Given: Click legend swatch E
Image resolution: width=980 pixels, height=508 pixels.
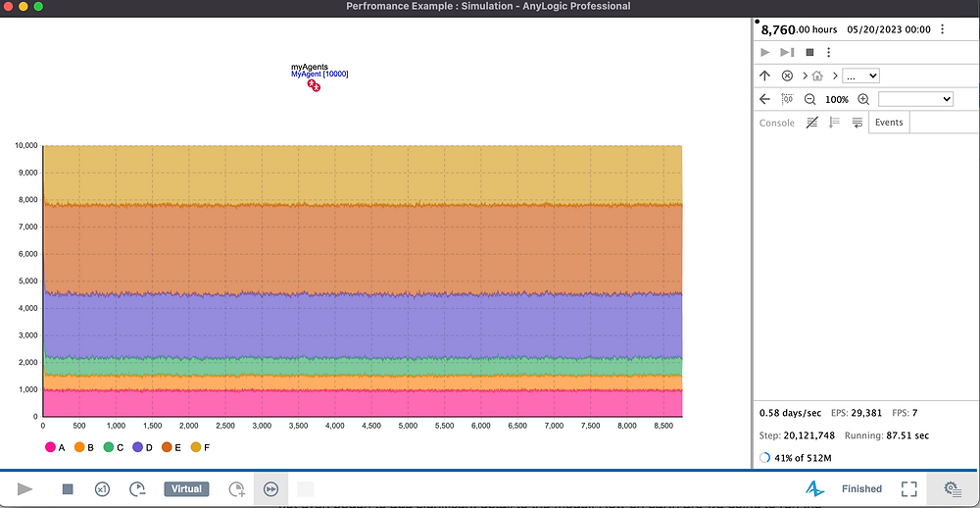Looking at the screenshot, I should tap(167, 447).
